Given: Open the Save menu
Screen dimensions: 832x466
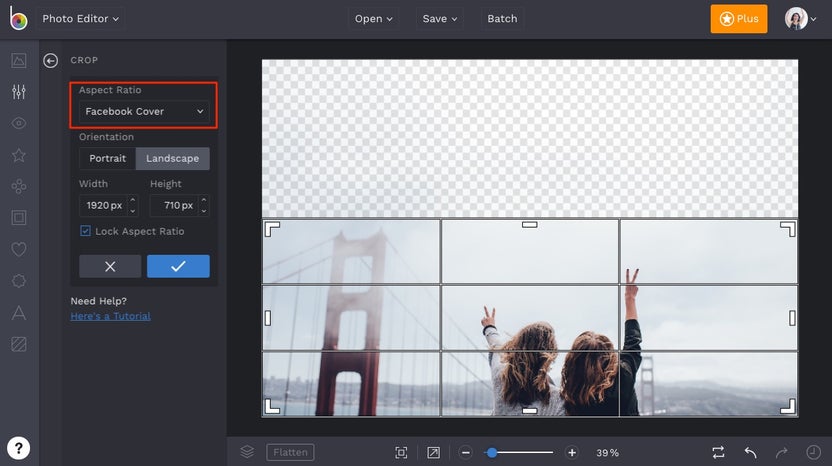Looking at the screenshot, I should coord(439,19).
